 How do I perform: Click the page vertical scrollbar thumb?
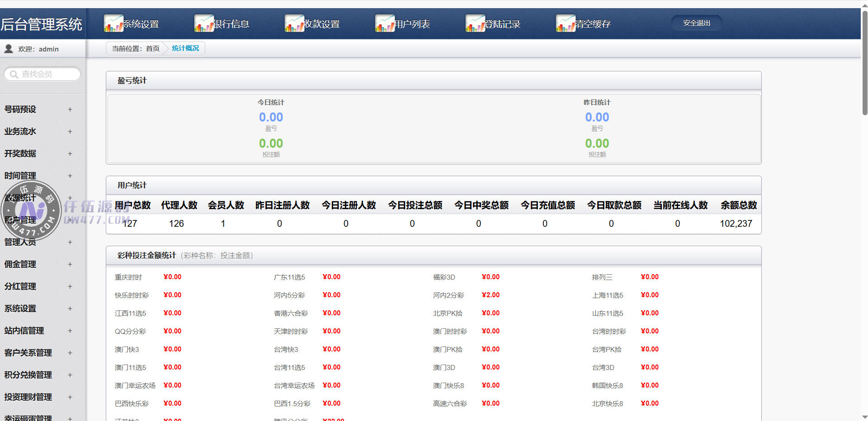864,63
